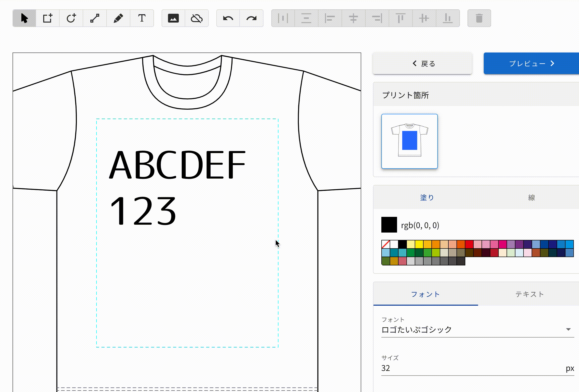Select the pencil freehand tool

tap(118, 18)
